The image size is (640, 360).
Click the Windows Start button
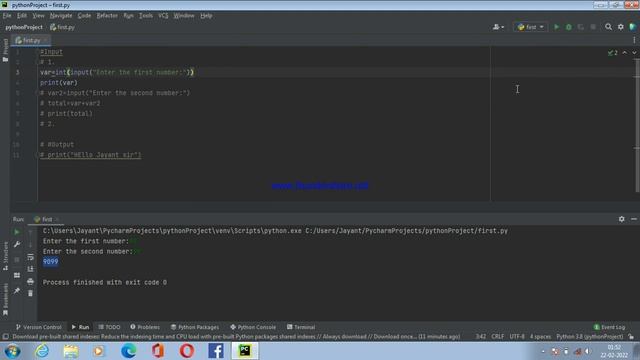(x=12, y=351)
